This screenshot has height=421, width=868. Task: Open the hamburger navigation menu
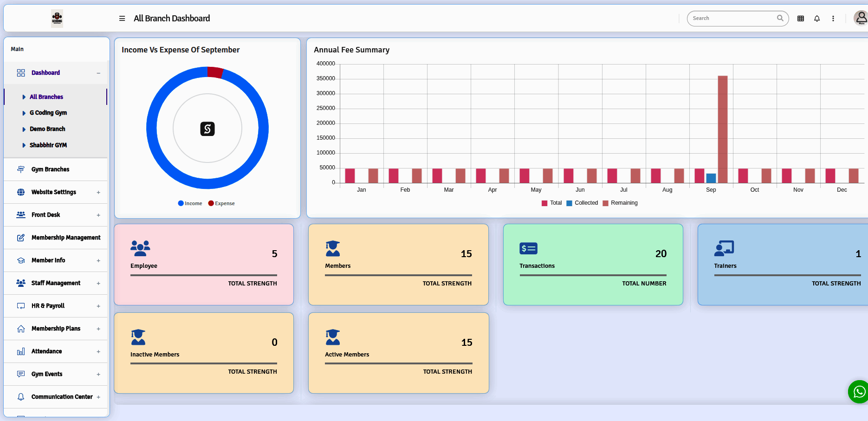(122, 18)
